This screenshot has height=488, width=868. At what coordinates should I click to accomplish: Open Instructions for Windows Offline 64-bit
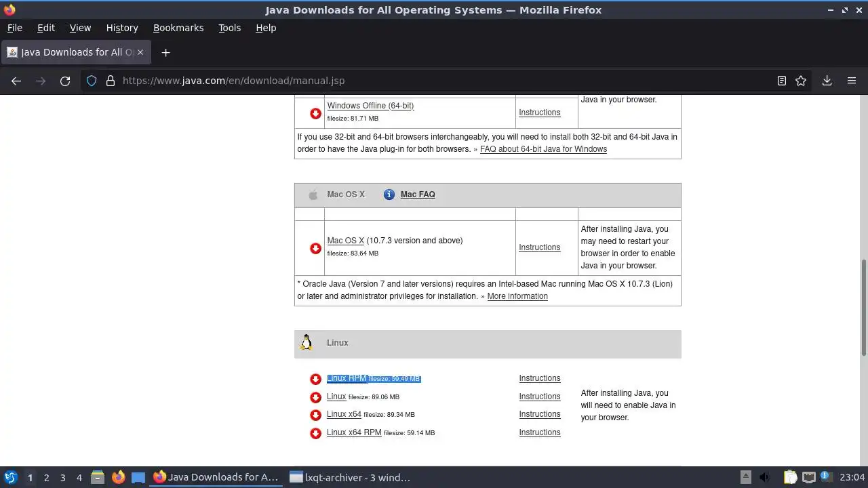pos(540,113)
